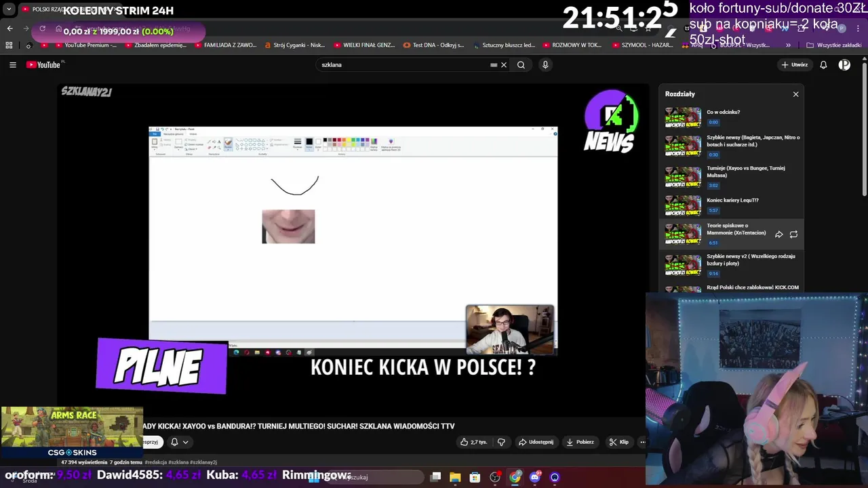
Task: Start voice search with the microphone icon
Action: [545, 65]
